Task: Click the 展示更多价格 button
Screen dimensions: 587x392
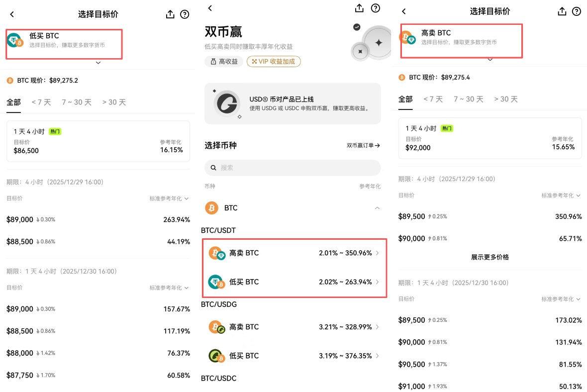Action: click(490, 257)
